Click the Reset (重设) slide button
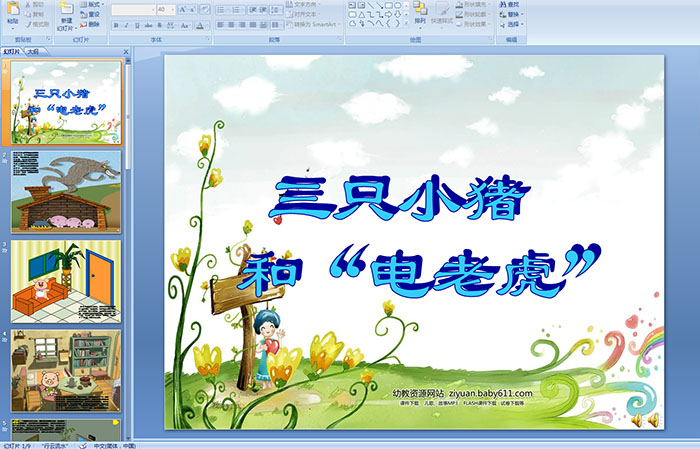Screen dimensions: 700x449 pyautogui.click(x=91, y=14)
